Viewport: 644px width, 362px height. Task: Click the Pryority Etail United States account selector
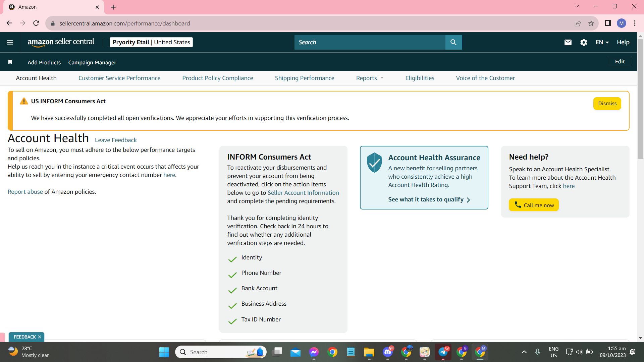(151, 42)
